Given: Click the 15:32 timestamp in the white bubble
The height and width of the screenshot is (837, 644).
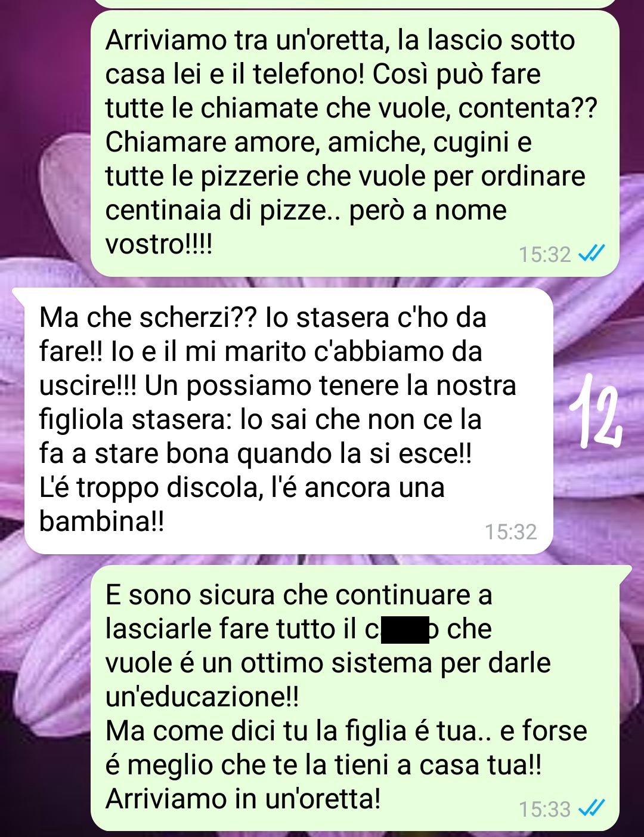Looking at the screenshot, I should 510,532.
